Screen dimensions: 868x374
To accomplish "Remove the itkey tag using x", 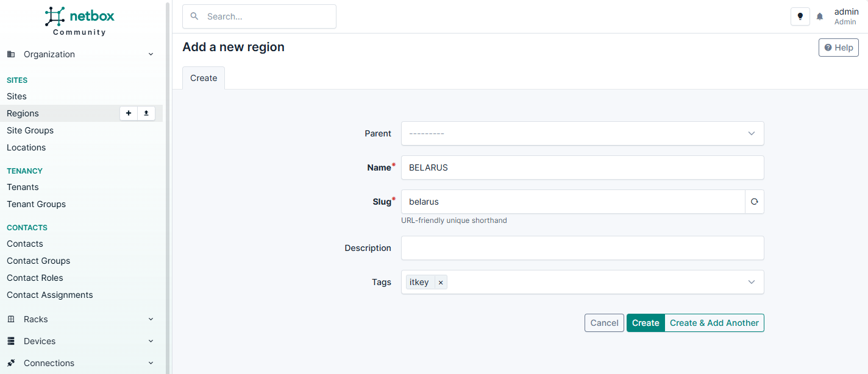I will (441, 283).
